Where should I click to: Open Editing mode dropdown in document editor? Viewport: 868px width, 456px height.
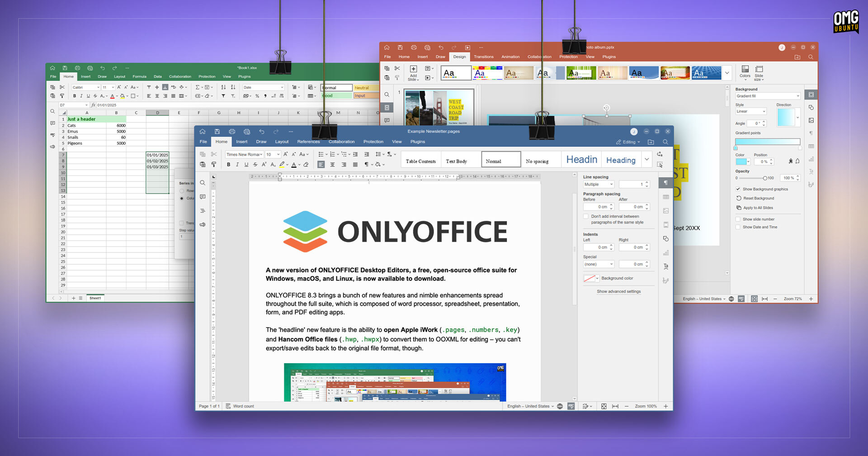pyautogui.click(x=628, y=142)
